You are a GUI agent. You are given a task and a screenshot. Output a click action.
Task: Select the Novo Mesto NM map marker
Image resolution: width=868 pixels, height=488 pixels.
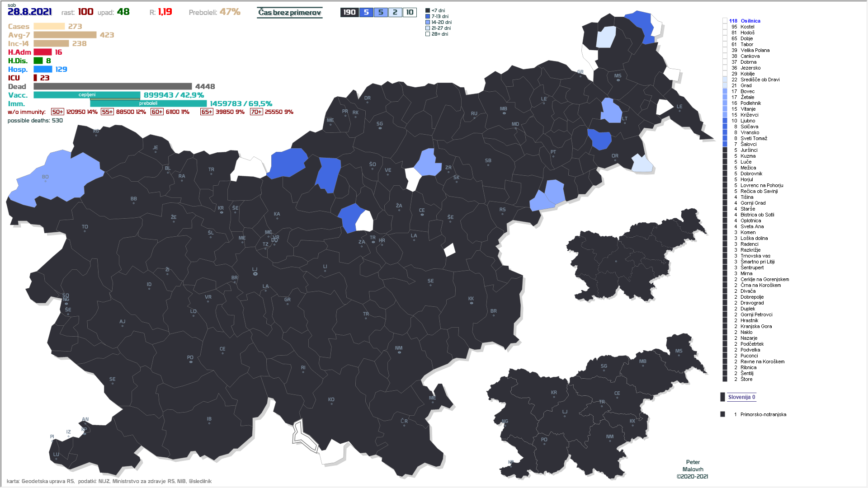[x=399, y=351]
